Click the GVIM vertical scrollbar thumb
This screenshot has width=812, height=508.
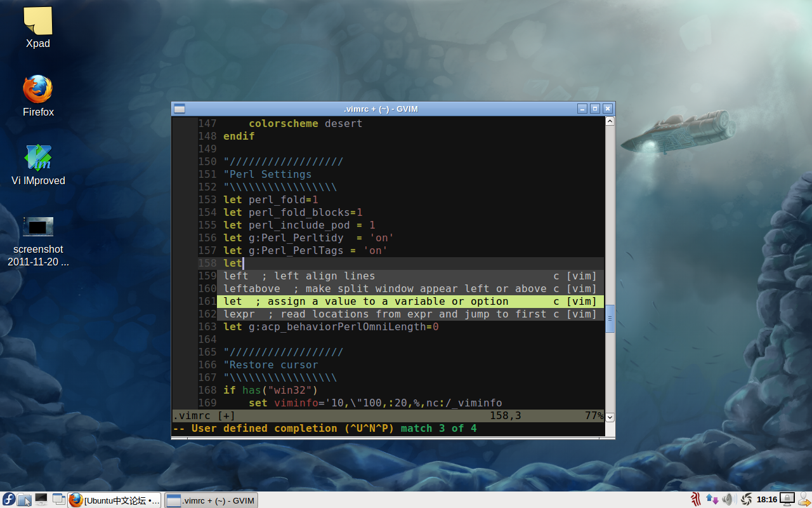pos(610,319)
